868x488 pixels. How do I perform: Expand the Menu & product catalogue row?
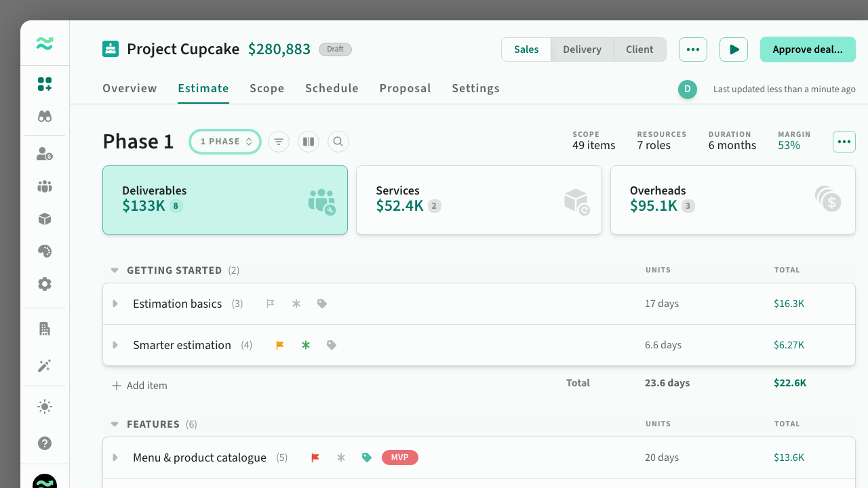pos(115,457)
